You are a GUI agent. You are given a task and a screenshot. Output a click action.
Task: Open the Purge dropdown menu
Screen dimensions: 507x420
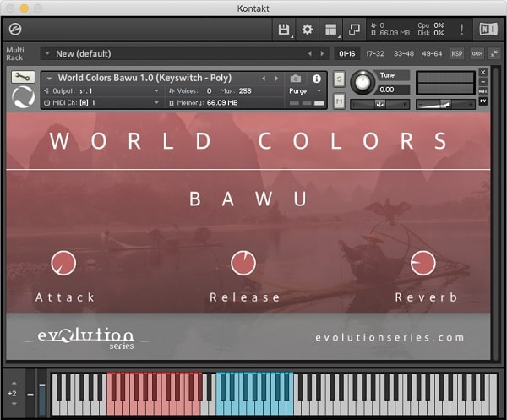click(304, 90)
